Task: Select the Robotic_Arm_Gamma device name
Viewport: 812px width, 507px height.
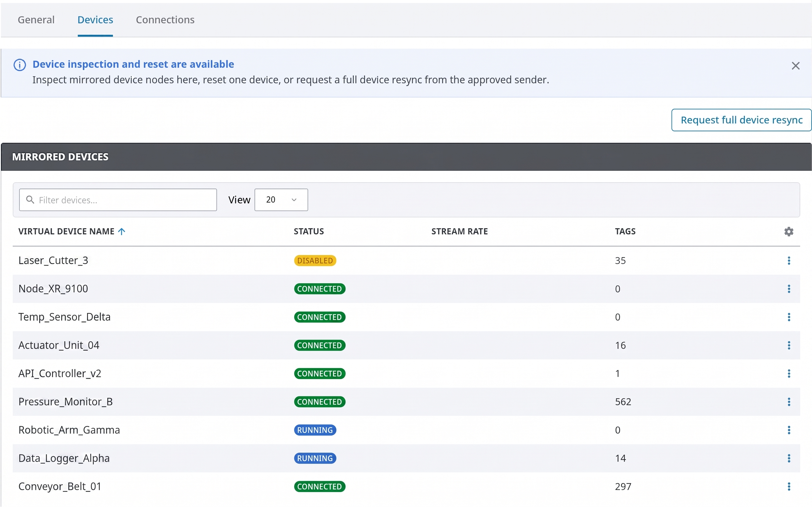Action: click(x=69, y=430)
